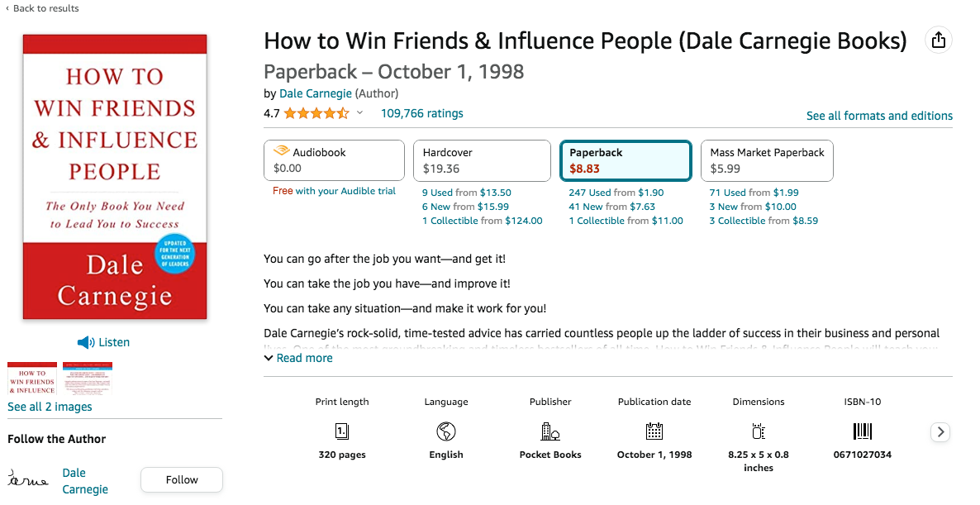Select the highlighted Paperback format tab
This screenshot has height=505, width=980.
point(626,160)
